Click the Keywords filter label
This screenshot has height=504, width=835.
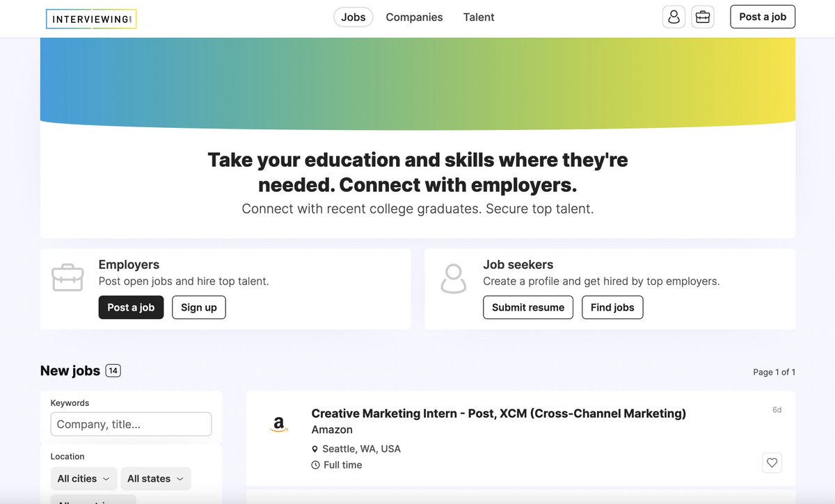[70, 403]
